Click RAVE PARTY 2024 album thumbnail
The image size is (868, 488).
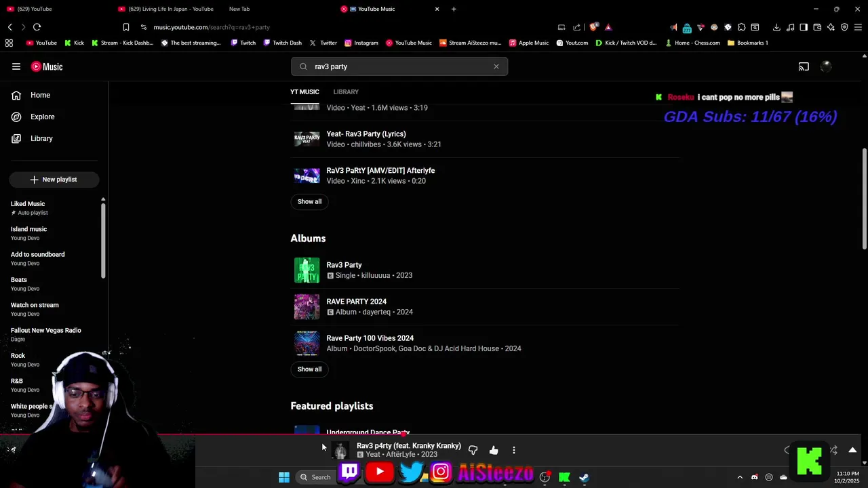[x=307, y=306]
